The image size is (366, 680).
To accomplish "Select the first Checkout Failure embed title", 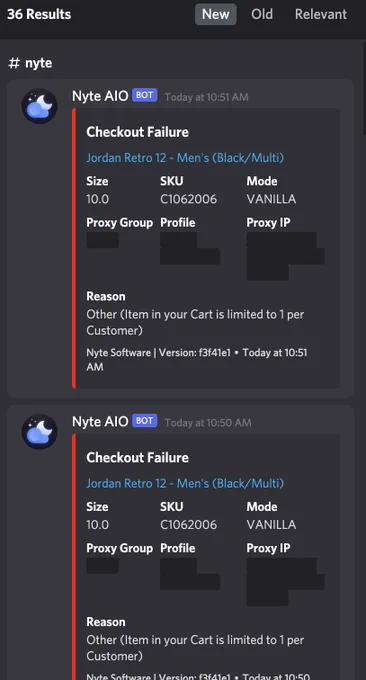I will pos(137,132).
